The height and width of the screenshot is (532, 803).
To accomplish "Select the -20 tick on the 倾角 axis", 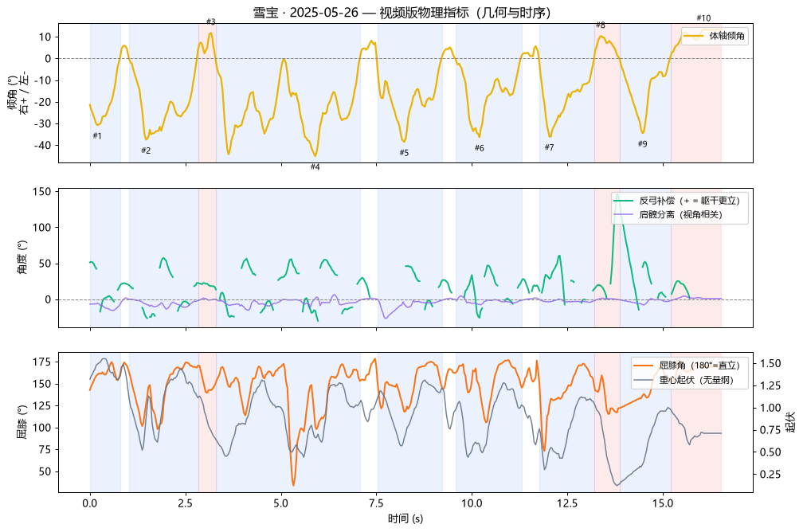I will [43, 102].
